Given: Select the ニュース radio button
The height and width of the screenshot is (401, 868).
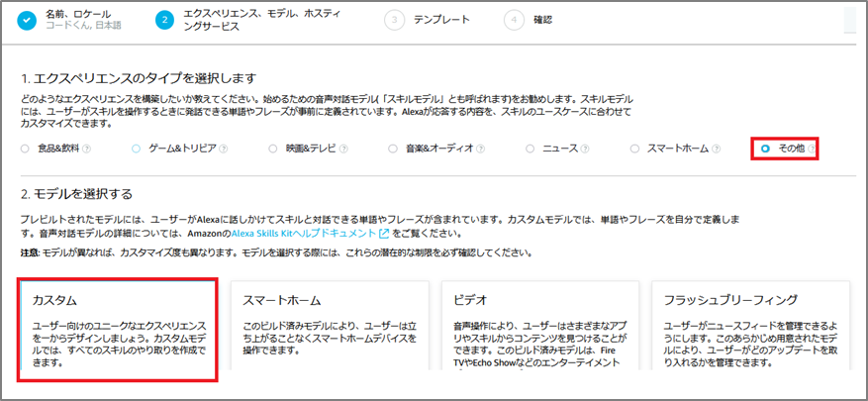Looking at the screenshot, I should pos(530,149).
